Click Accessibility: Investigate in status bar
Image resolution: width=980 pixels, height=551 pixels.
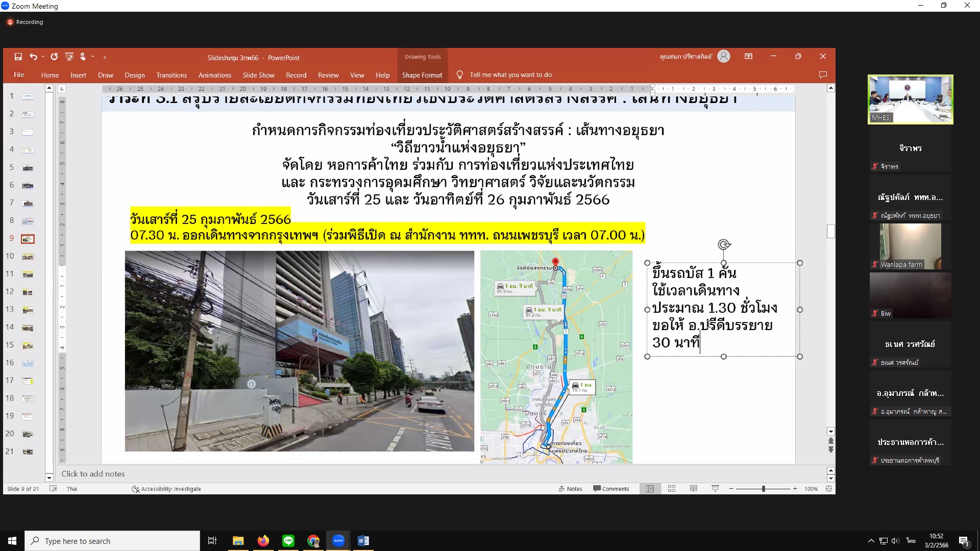click(166, 489)
